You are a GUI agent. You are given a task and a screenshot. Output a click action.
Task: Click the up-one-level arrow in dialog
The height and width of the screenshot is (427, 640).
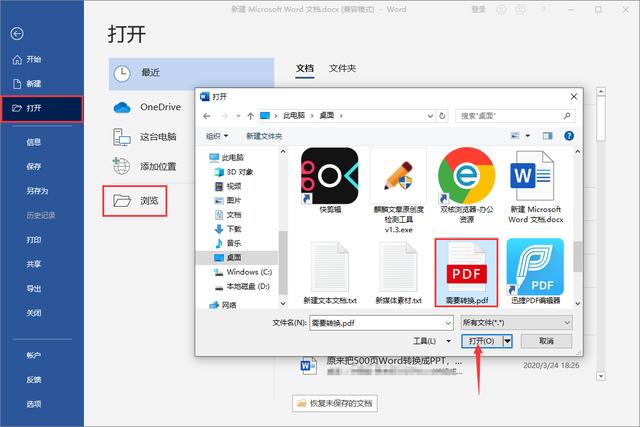pyautogui.click(x=251, y=116)
